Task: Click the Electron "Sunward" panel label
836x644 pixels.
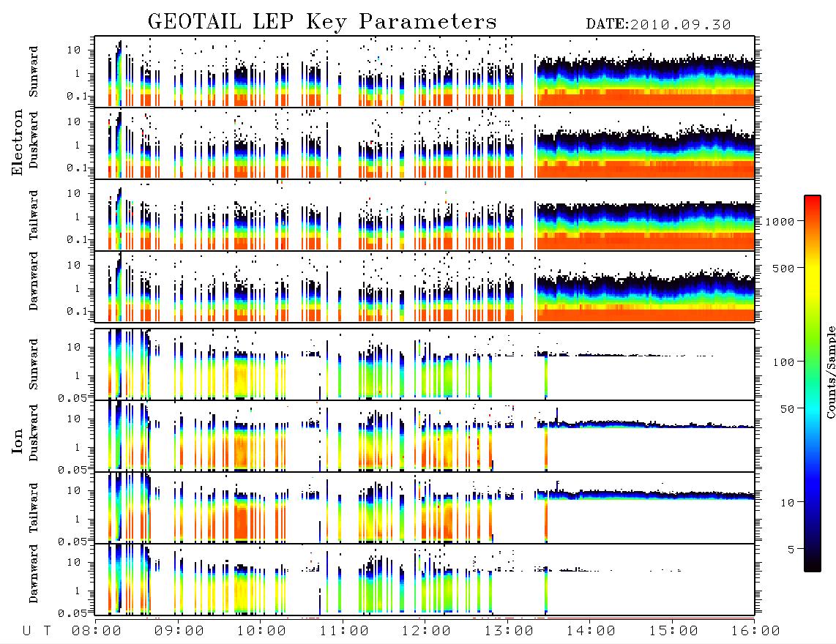Action: (34, 71)
